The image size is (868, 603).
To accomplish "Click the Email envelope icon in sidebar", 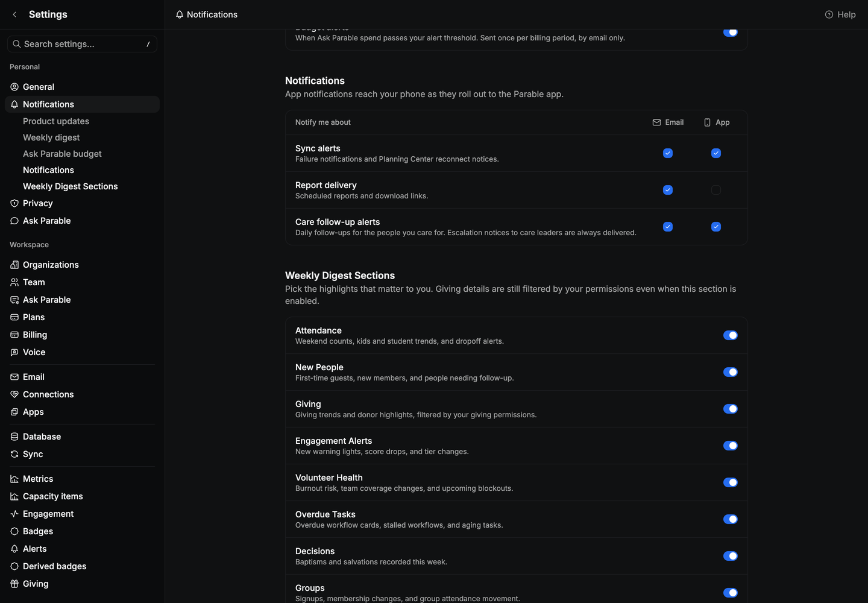I will click(14, 377).
